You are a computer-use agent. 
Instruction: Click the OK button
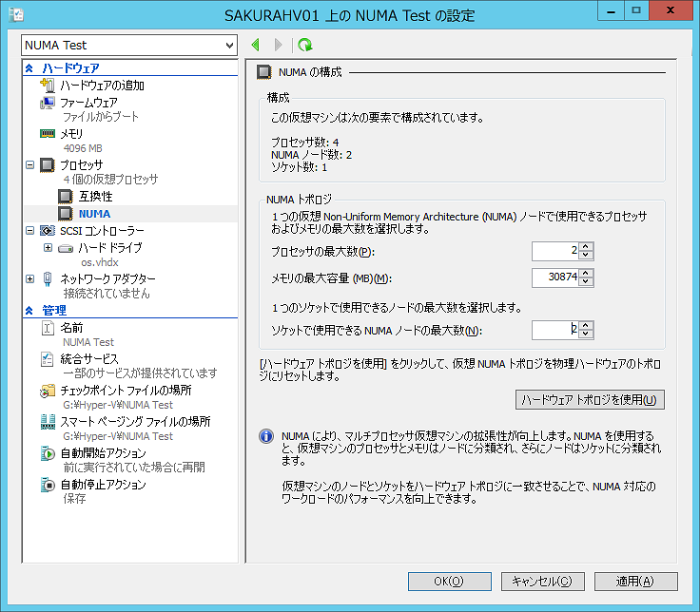[450, 582]
